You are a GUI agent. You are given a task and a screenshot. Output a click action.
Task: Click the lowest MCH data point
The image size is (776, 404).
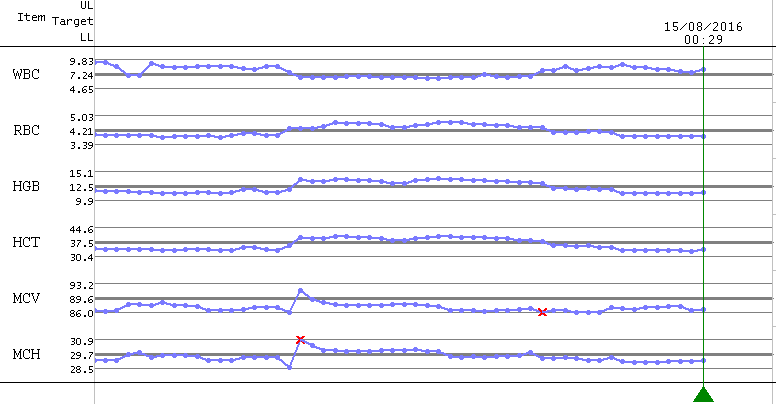coord(289,367)
